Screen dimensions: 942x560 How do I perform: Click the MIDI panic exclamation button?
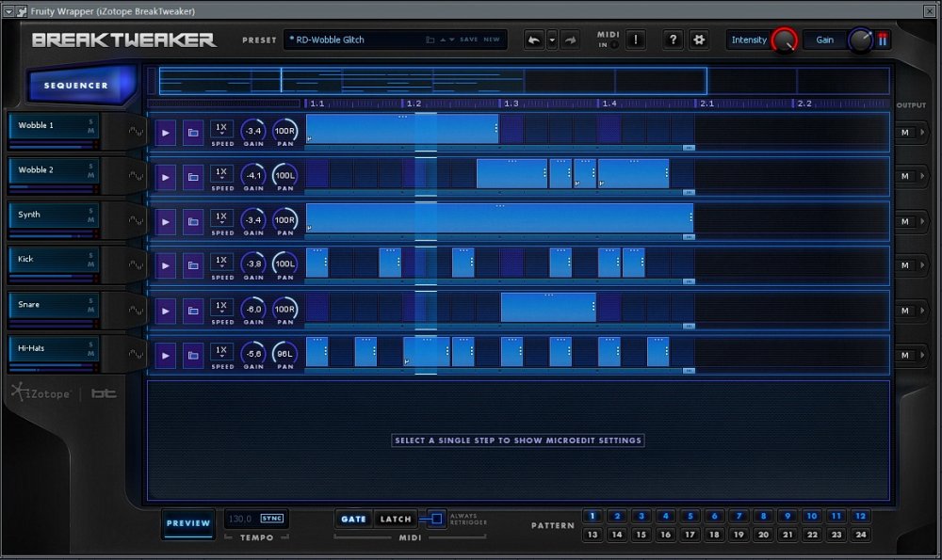coord(636,40)
